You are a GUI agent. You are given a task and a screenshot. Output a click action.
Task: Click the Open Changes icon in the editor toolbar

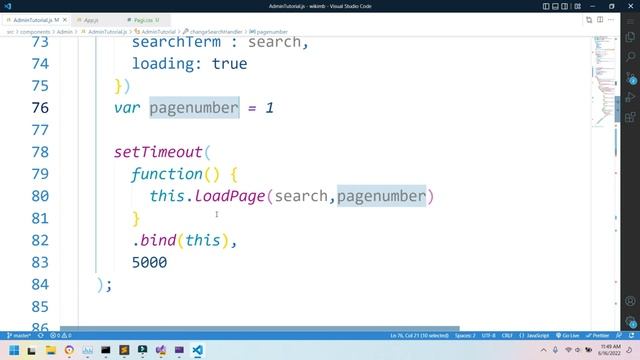pyautogui.click(x=589, y=20)
